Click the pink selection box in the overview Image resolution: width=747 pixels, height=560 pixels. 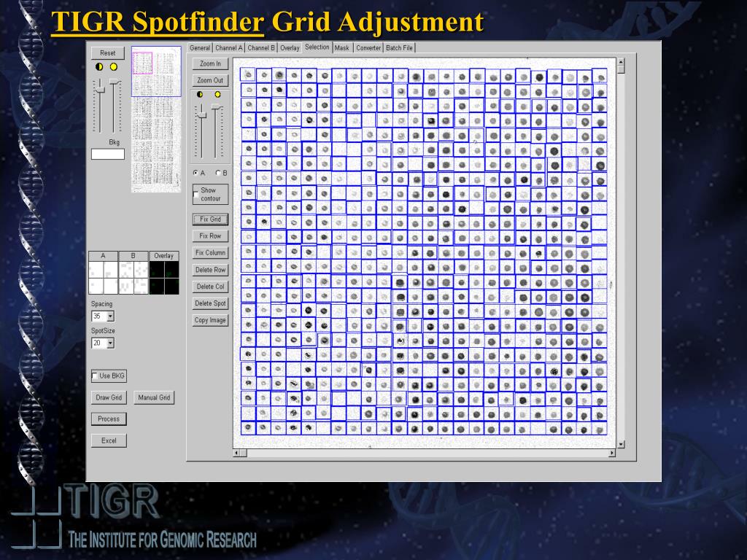coord(142,63)
